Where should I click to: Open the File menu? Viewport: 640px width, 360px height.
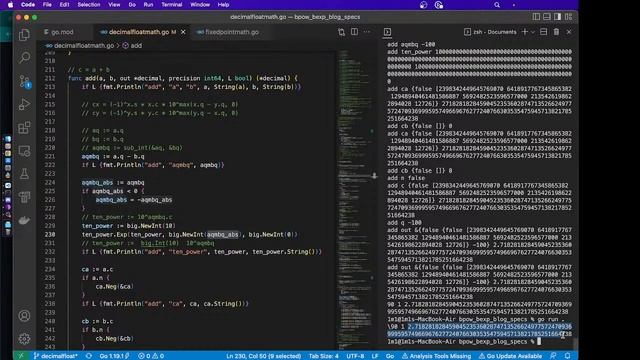click(47, 4)
